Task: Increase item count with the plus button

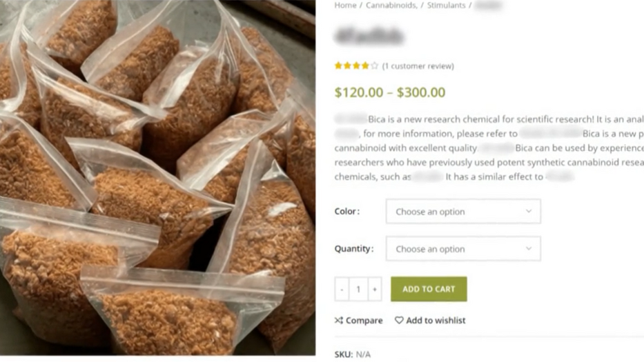Action: (x=374, y=290)
